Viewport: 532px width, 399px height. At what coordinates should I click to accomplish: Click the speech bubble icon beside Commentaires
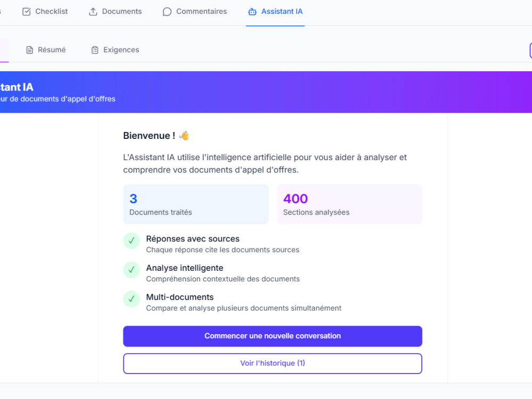pyautogui.click(x=167, y=12)
